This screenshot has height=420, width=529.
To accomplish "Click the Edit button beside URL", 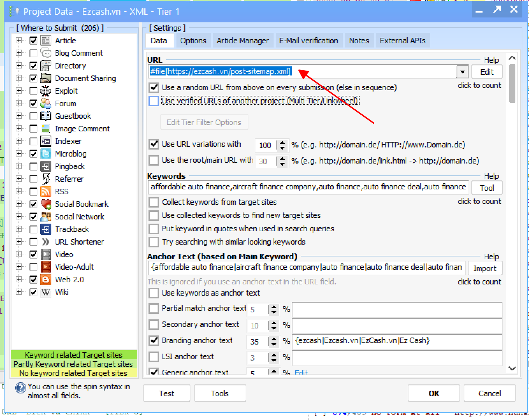I will pyautogui.click(x=487, y=72).
